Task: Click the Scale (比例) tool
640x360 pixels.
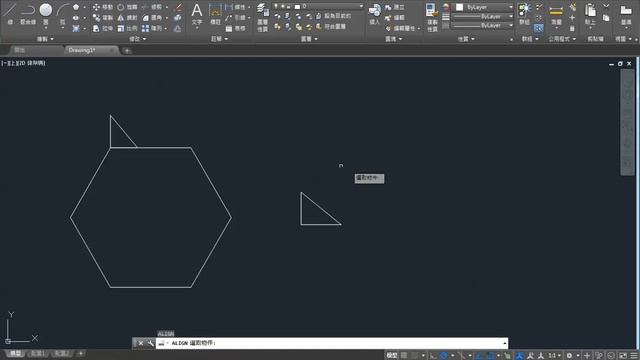Action: (x=127, y=29)
